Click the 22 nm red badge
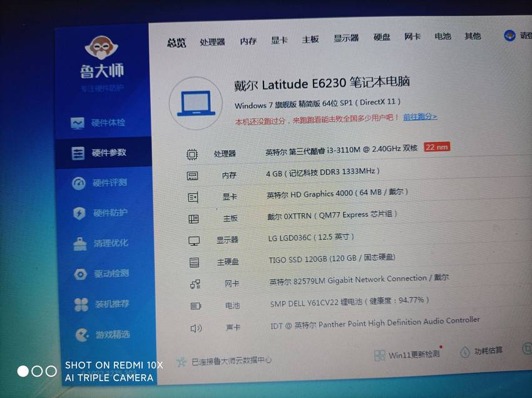Image resolution: width=532 pixels, height=398 pixels. click(x=437, y=147)
